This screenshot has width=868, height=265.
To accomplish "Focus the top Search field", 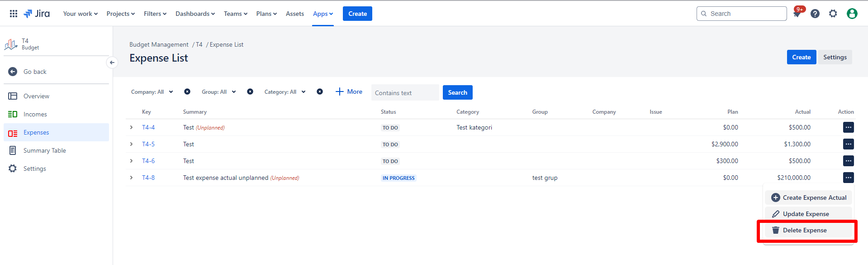I will [741, 14].
